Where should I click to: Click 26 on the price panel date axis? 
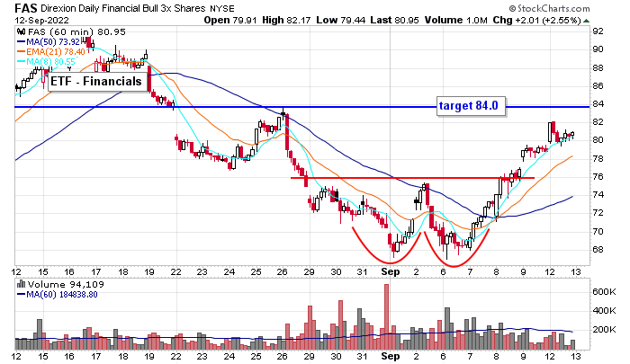click(282, 271)
